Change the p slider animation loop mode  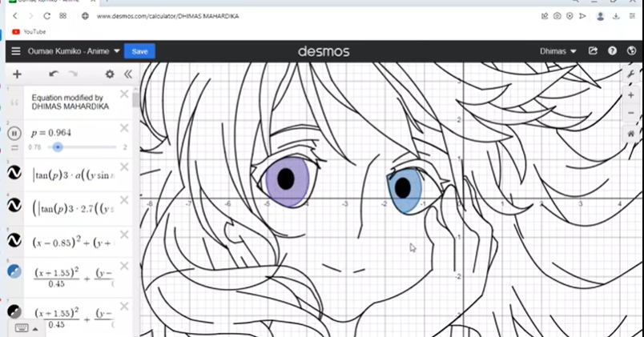point(14,148)
